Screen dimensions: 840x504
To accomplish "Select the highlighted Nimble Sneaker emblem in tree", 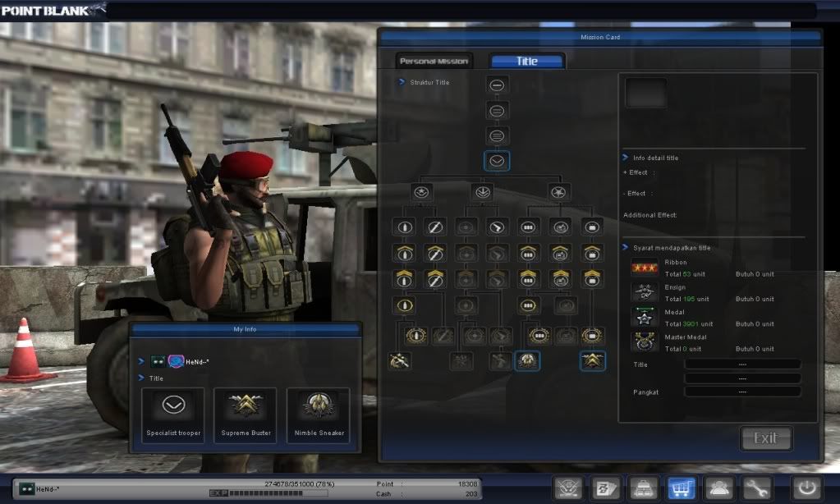I will (527, 361).
